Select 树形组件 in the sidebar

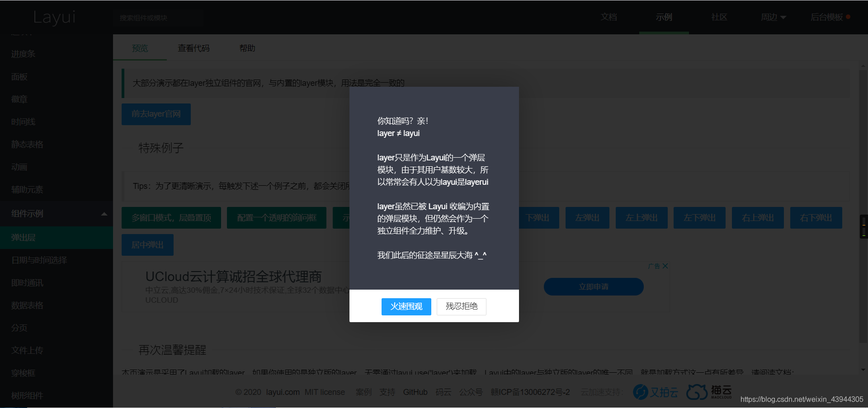click(27, 395)
